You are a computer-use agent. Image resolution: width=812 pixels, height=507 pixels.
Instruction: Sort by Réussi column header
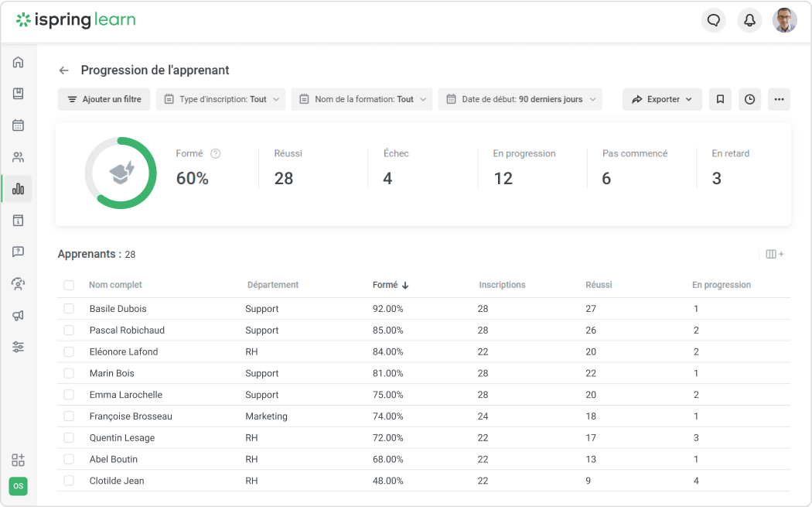coord(599,285)
